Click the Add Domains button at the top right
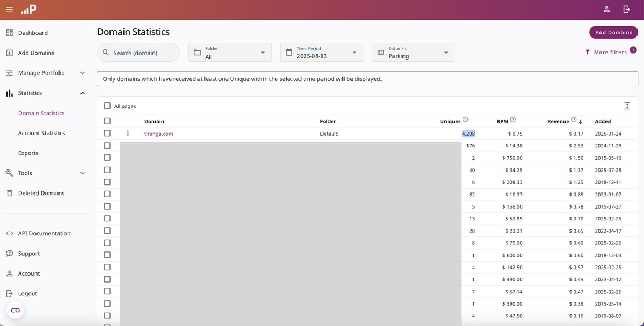644x326 pixels. [x=613, y=32]
